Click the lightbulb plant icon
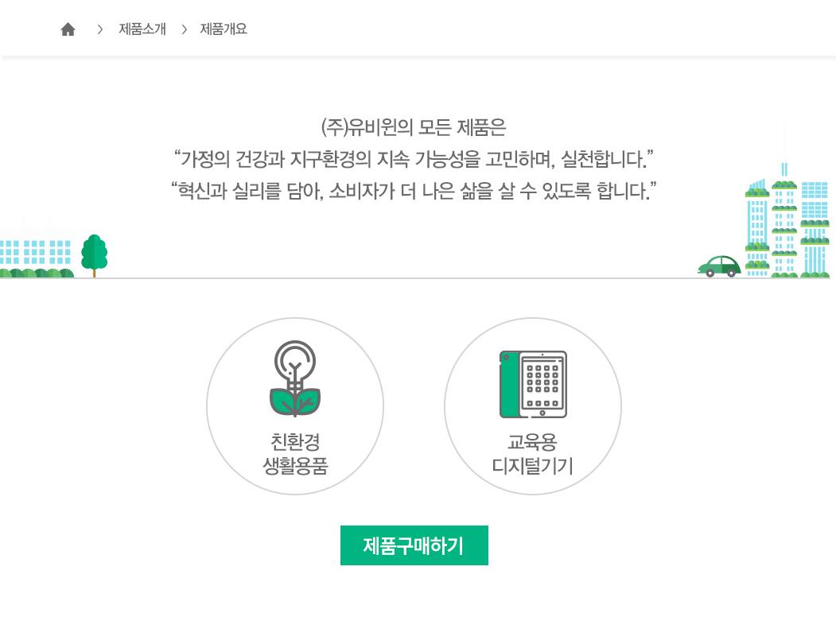 [295, 378]
